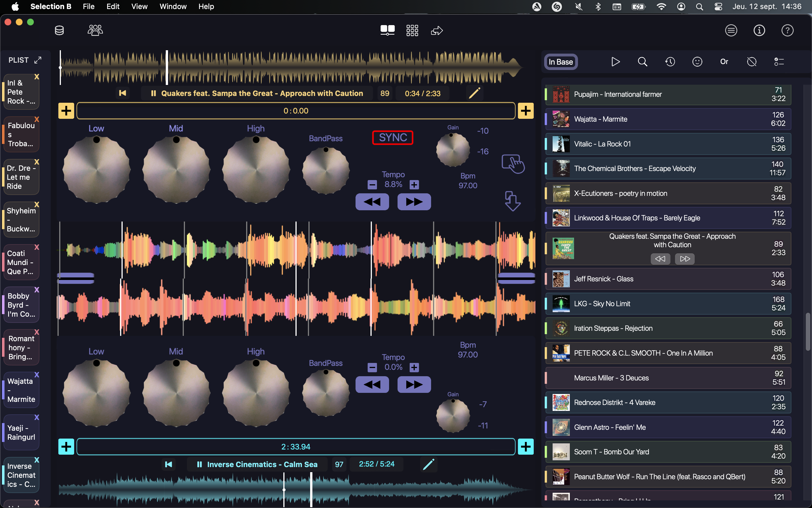
Task: Click LKG - Sky No Limit album thumbnail
Action: click(561, 304)
